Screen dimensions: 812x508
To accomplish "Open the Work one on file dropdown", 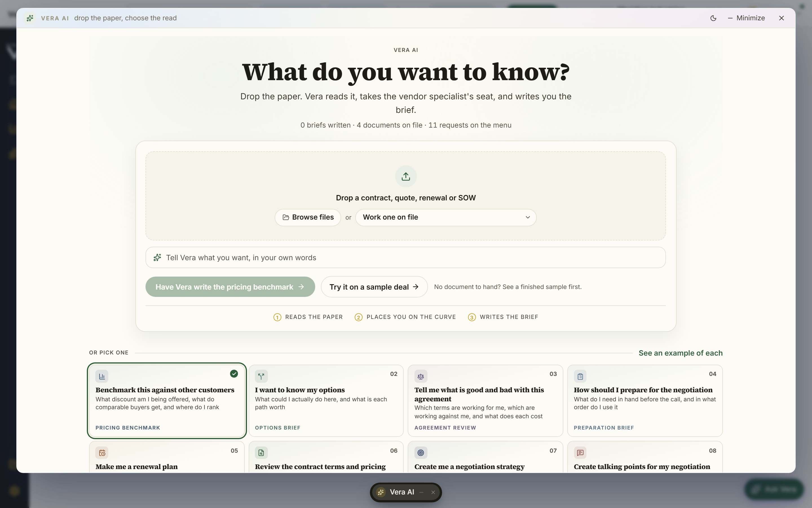I will tap(445, 217).
